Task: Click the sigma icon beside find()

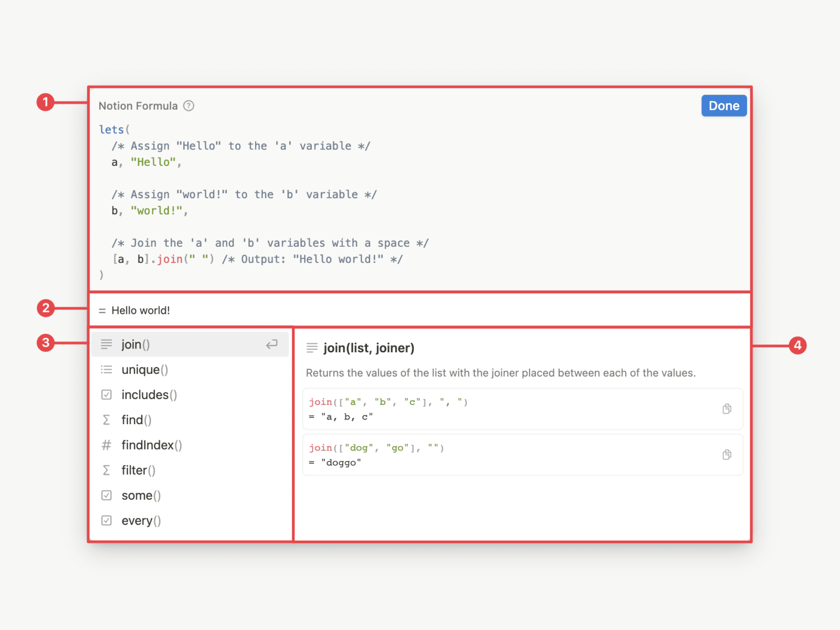Action: pyautogui.click(x=107, y=420)
